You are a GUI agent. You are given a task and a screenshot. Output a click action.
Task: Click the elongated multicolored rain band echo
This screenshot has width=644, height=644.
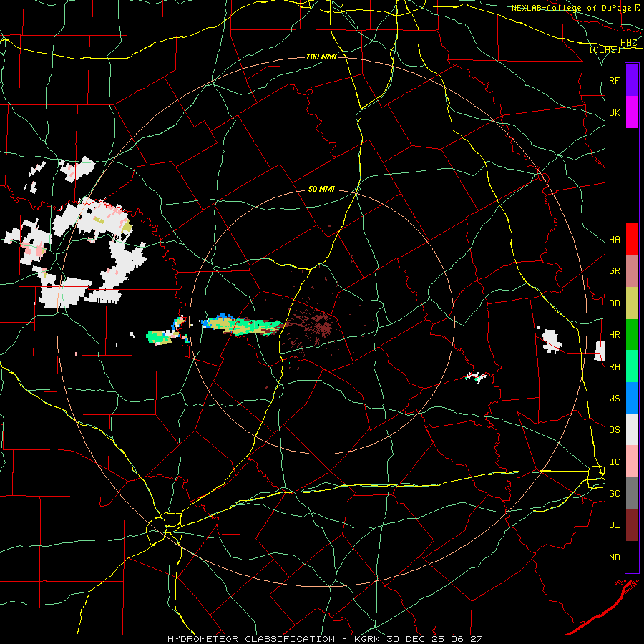tap(243, 326)
